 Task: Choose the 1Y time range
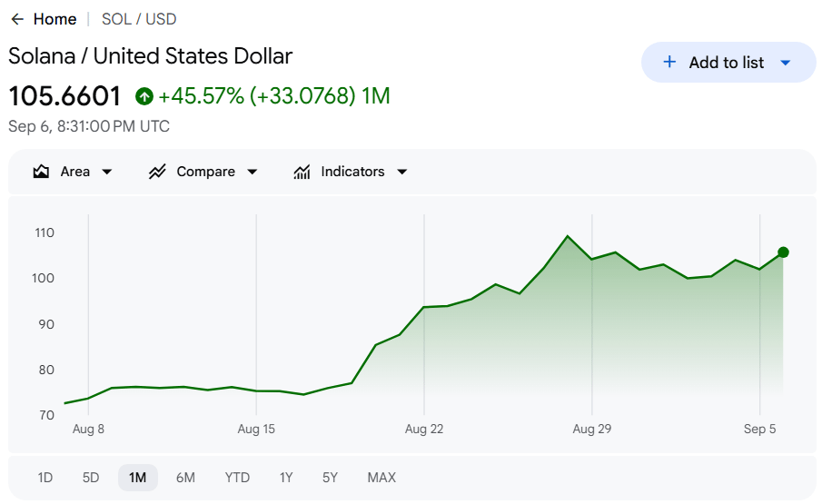286,478
